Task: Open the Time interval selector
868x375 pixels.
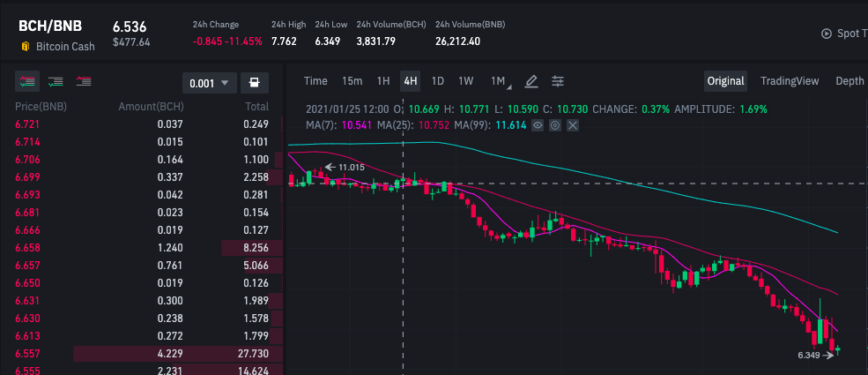Action: coord(315,81)
